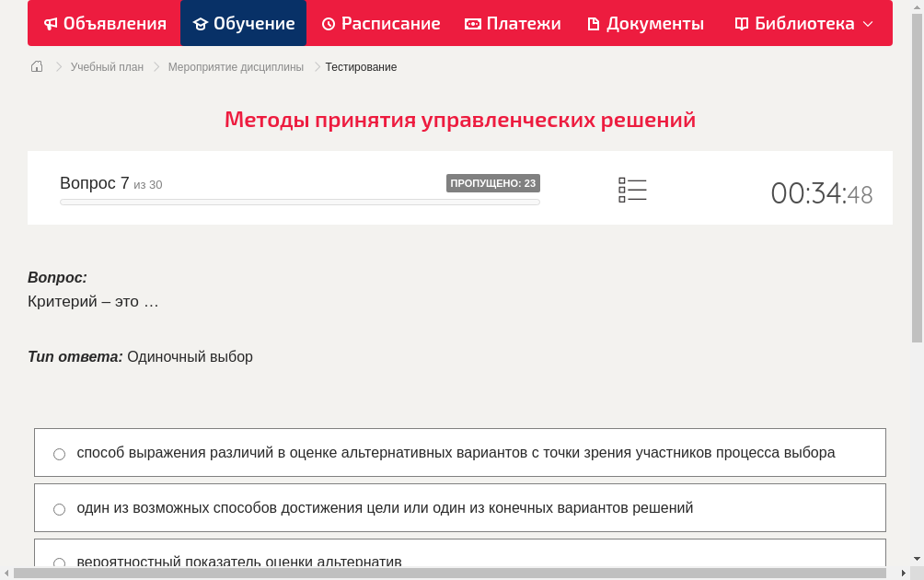Click the graduation cap icon in Обучение
The width and height of the screenshot is (924, 580).
[x=202, y=23]
